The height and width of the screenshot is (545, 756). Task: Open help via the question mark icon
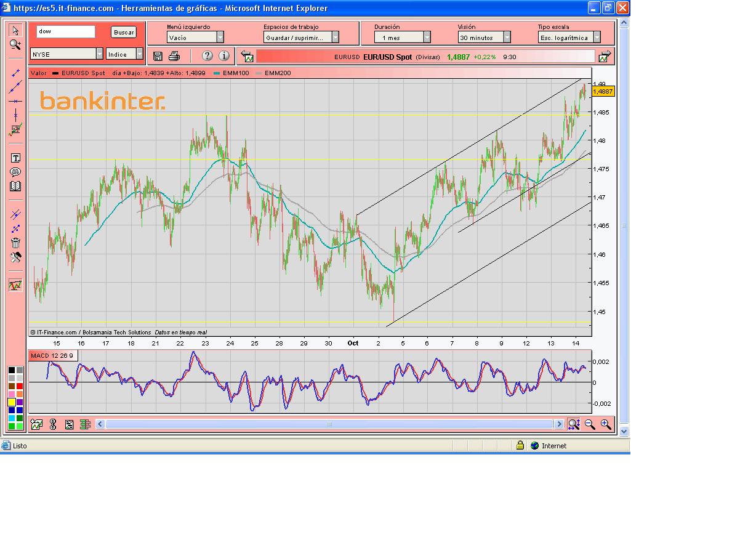point(207,56)
